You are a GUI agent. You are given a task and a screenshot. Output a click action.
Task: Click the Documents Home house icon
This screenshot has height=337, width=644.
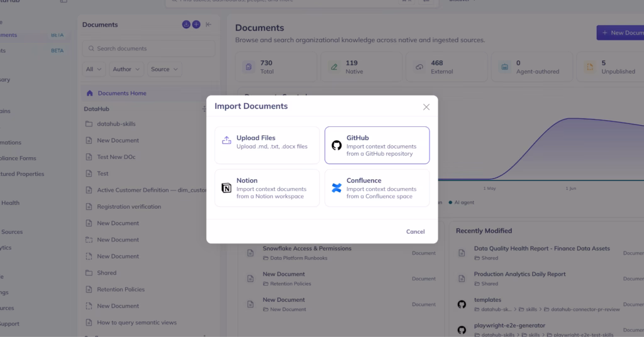[89, 93]
